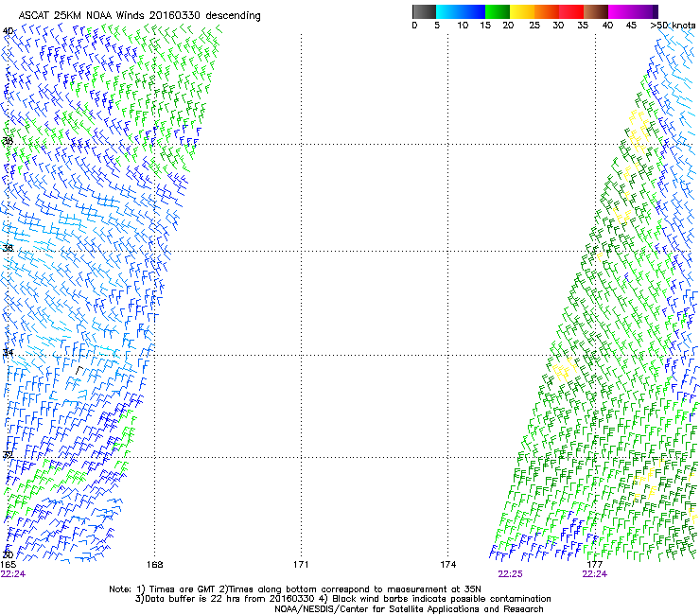Click the longitude label '177'
Screen dimensions: 700x615
(x=595, y=565)
